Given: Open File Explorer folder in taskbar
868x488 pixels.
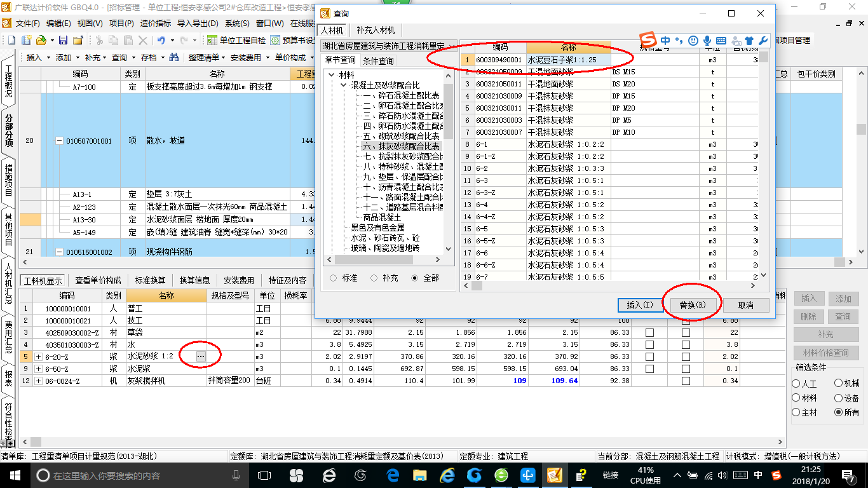Looking at the screenshot, I should pyautogui.click(x=420, y=475).
